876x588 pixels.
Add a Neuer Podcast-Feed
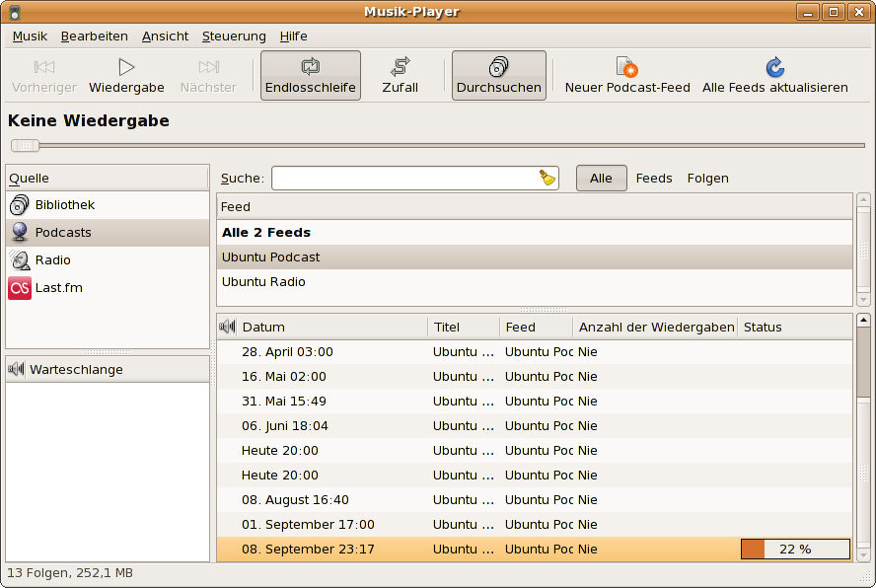coord(627,76)
